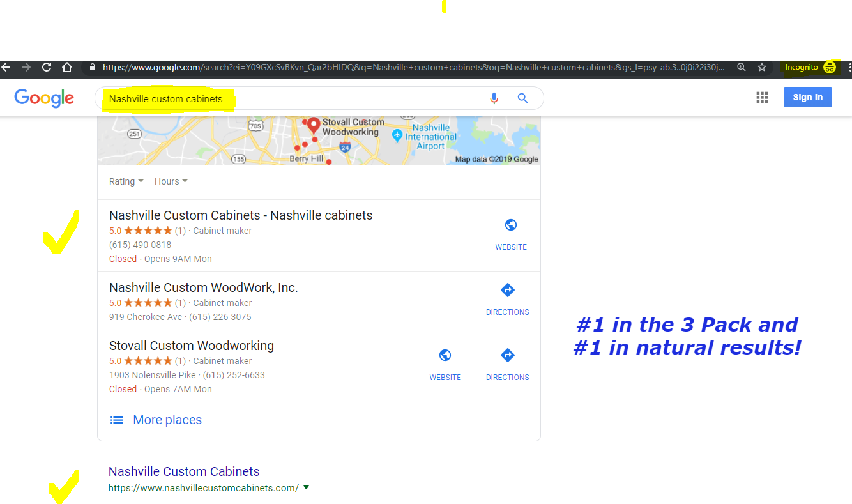Open the Hours filter dropdown
Image resolution: width=852 pixels, height=504 pixels.
171,181
